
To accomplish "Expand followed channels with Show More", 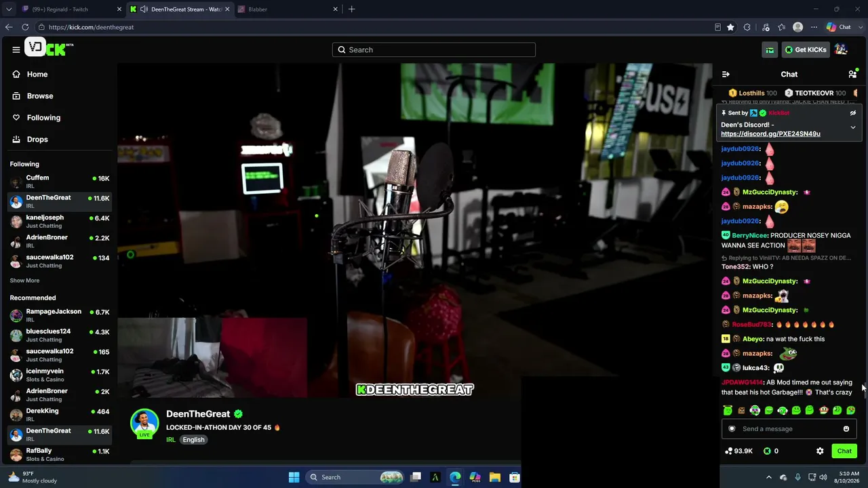I will pyautogui.click(x=24, y=281).
